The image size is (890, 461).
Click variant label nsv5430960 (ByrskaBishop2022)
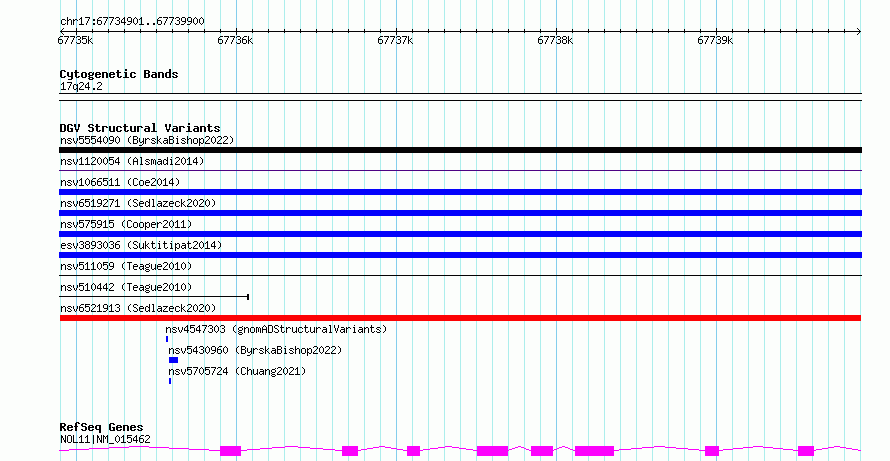coord(255,350)
